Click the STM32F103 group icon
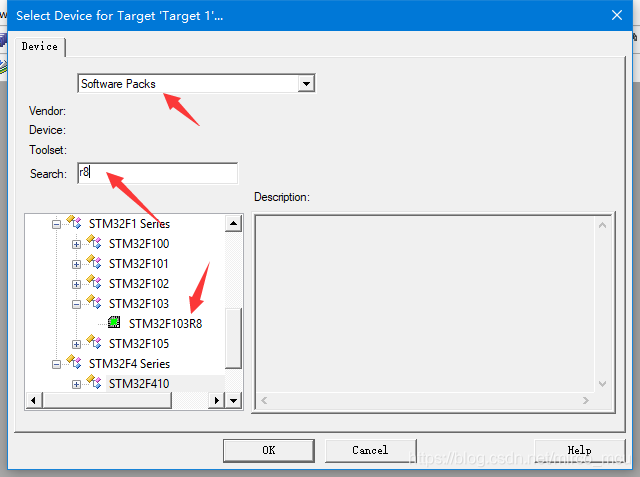The height and width of the screenshot is (477, 640). 94,302
